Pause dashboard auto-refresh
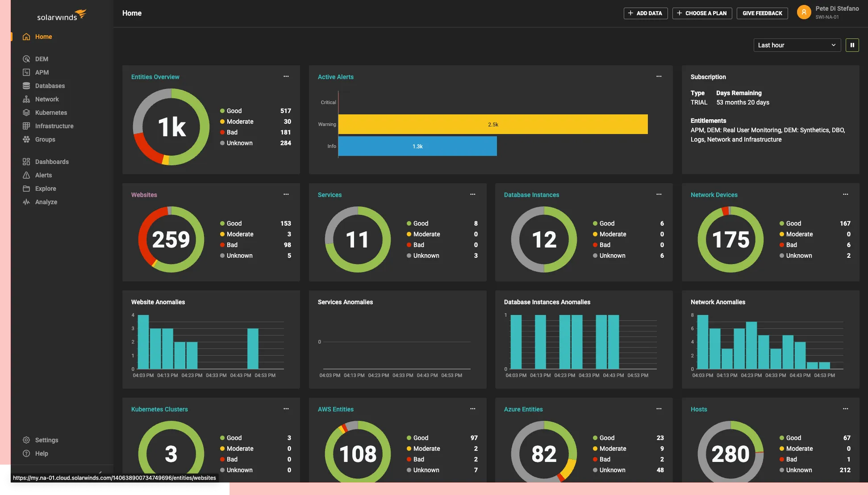This screenshot has width=868, height=495. [x=852, y=45]
